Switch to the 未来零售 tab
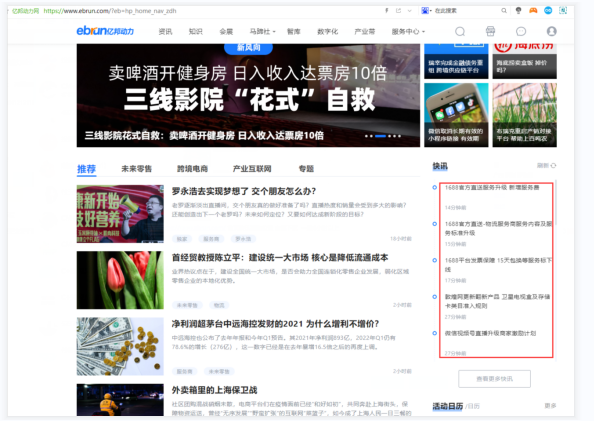The height and width of the screenshot is (421, 594). tap(136, 169)
